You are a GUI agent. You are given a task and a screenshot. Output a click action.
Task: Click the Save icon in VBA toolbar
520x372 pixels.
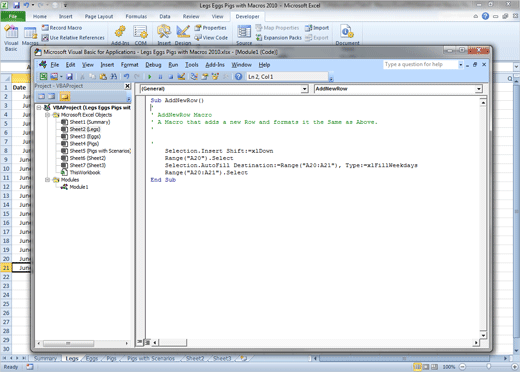click(69, 77)
